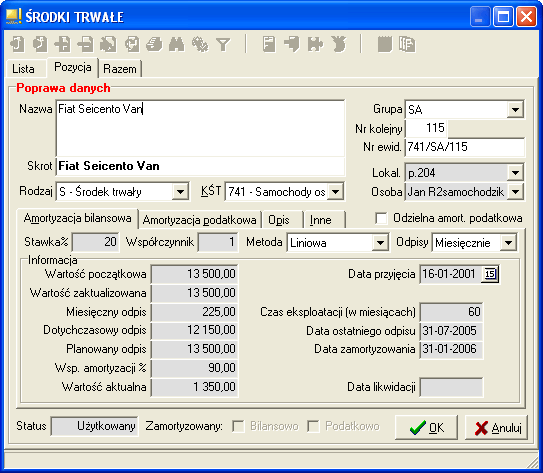
Task: Click the form document toolbar icon
Action: click(x=269, y=44)
